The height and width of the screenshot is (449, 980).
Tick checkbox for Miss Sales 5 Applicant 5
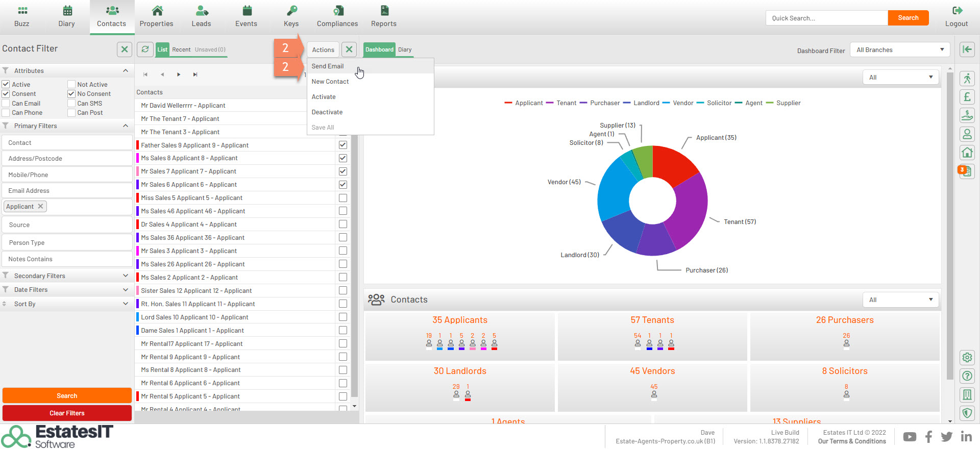pyautogui.click(x=343, y=198)
